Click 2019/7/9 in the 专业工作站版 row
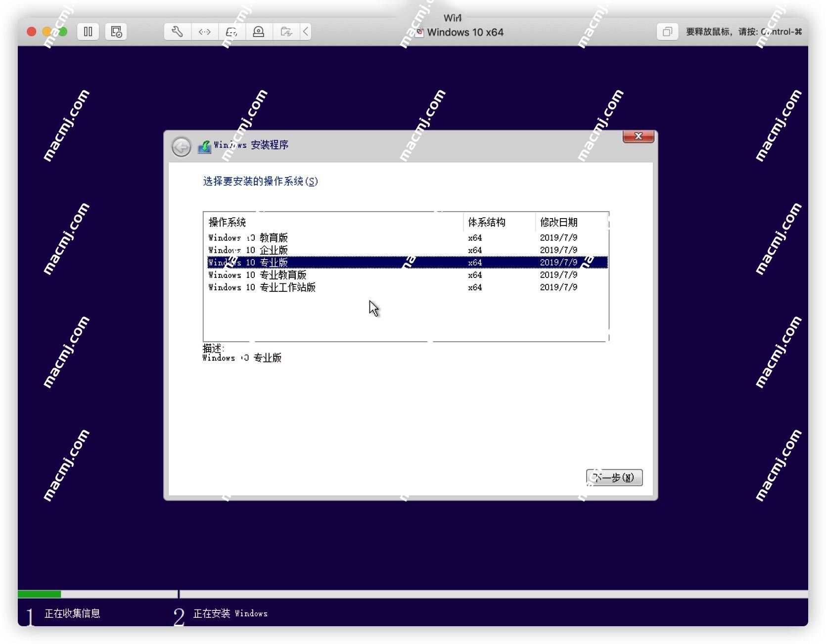The height and width of the screenshot is (644, 826). point(558,287)
